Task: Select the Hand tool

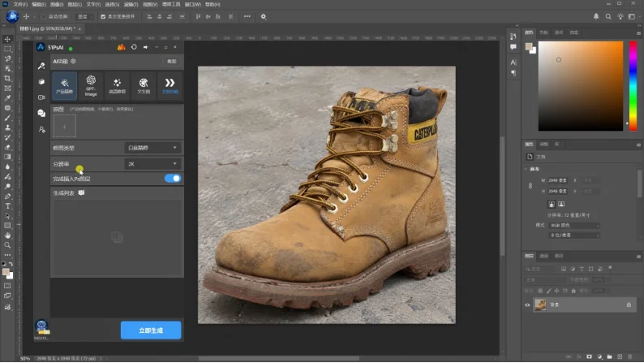Action: coord(7,236)
